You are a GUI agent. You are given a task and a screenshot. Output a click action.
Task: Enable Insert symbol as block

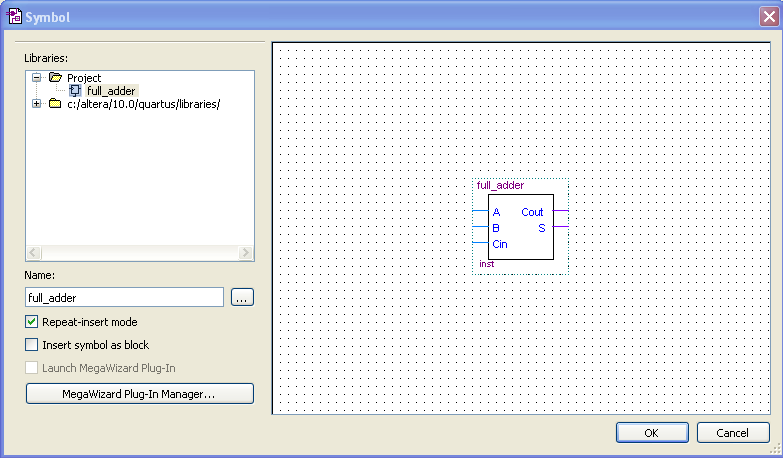click(31, 345)
